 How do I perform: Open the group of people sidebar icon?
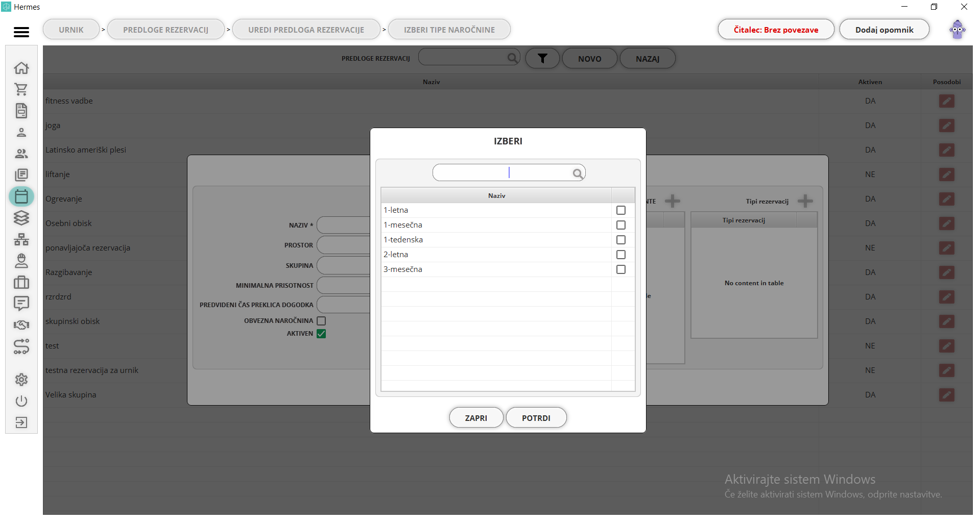21,154
